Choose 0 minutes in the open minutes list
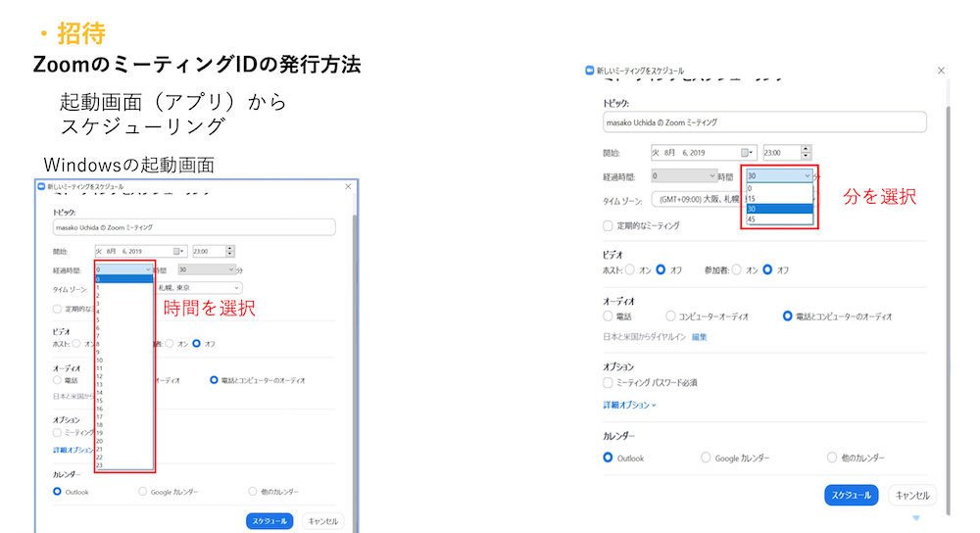The image size is (980, 533). pos(779,188)
